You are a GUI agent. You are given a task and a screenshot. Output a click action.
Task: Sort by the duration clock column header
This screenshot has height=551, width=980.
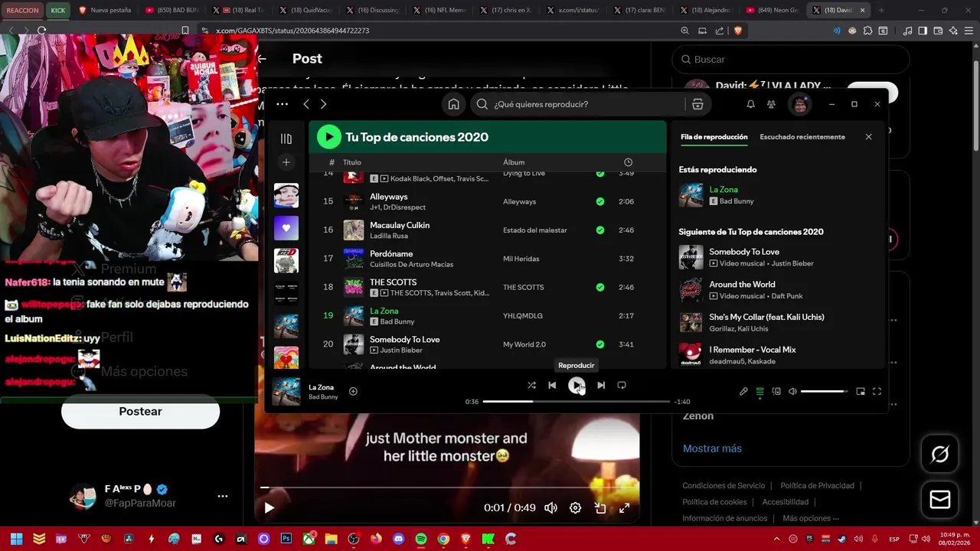(628, 162)
